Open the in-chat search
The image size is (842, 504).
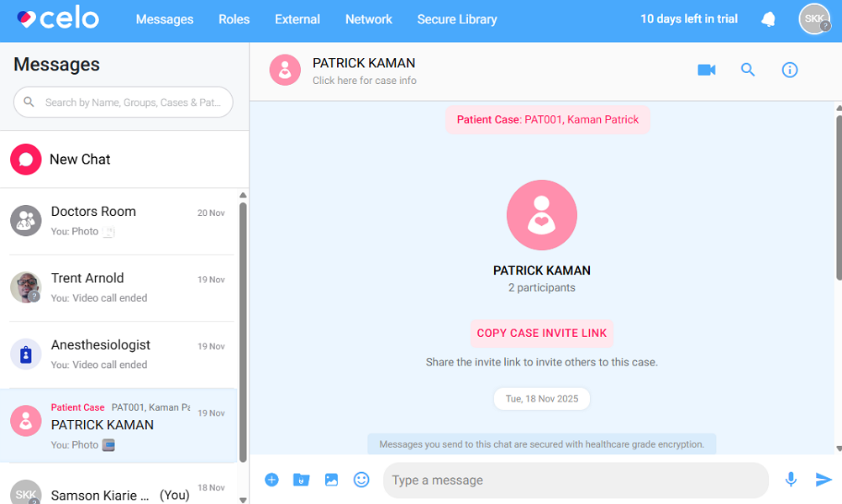pyautogui.click(x=748, y=70)
